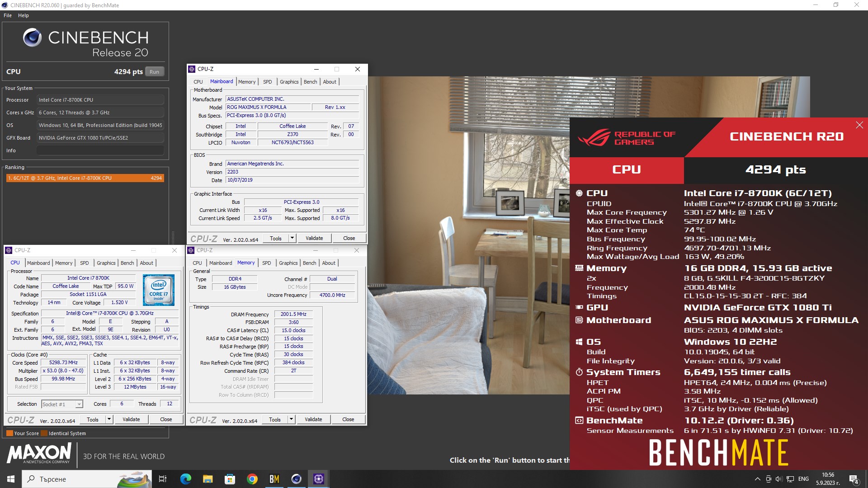Click Tools button in the bottom-left CPU-Z window
This screenshot has width=868, height=488.
click(x=93, y=419)
